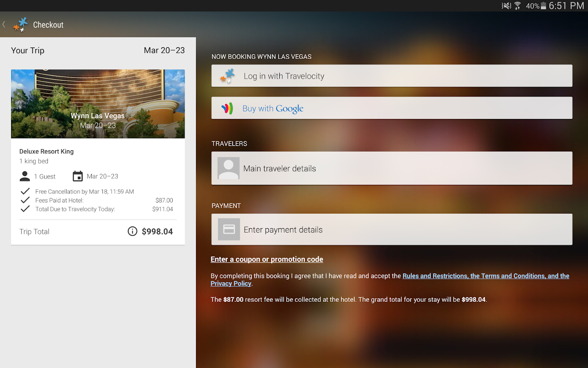The image size is (588, 368).
Task: Tap the PAYMENT section heading
Action: point(226,206)
